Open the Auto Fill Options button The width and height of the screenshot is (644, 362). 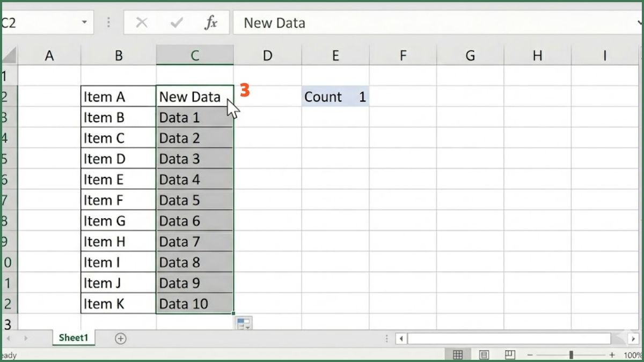pos(243,323)
